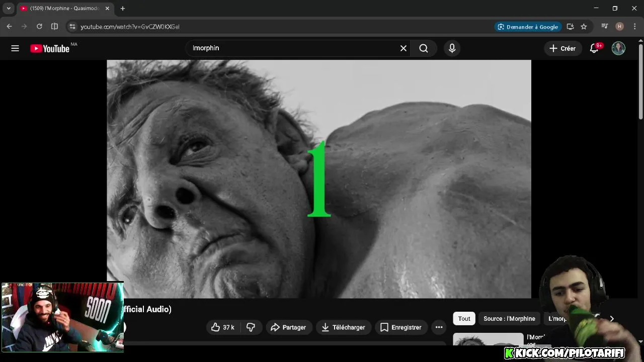Click the video player area

point(318,179)
